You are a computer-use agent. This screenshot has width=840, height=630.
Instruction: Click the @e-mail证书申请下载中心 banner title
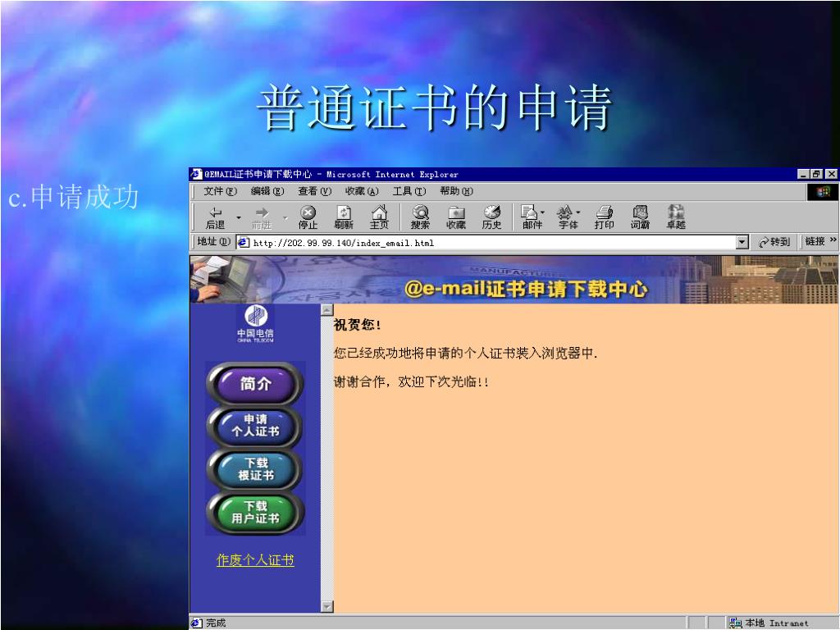[x=526, y=289]
